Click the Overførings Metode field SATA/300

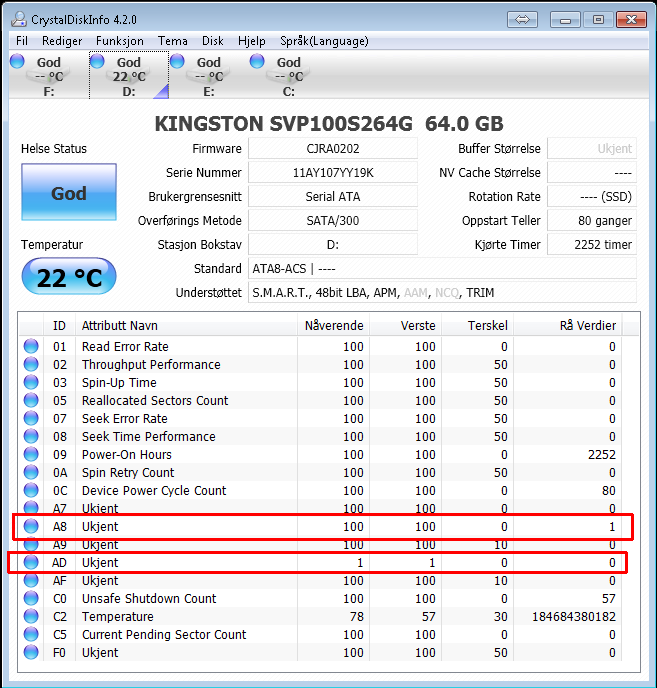click(x=333, y=221)
